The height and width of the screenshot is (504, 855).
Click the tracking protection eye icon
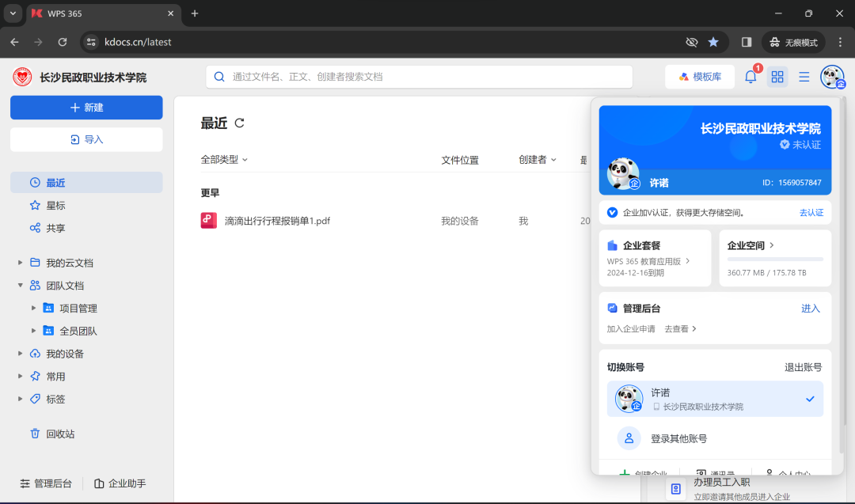coord(691,42)
